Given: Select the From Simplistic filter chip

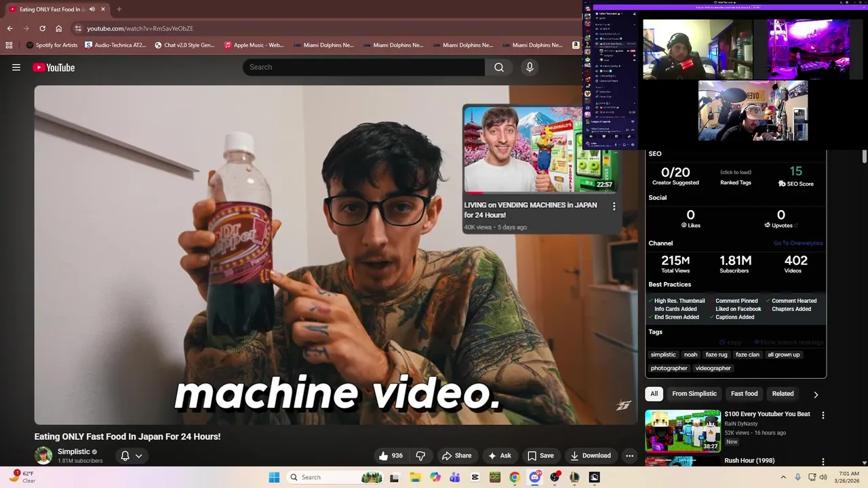Looking at the screenshot, I should (x=694, y=394).
